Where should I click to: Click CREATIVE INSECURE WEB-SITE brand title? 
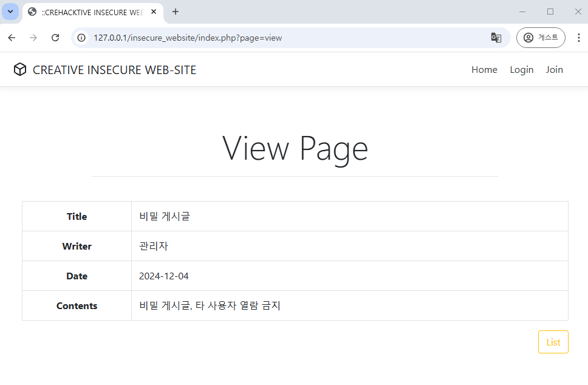coord(114,70)
